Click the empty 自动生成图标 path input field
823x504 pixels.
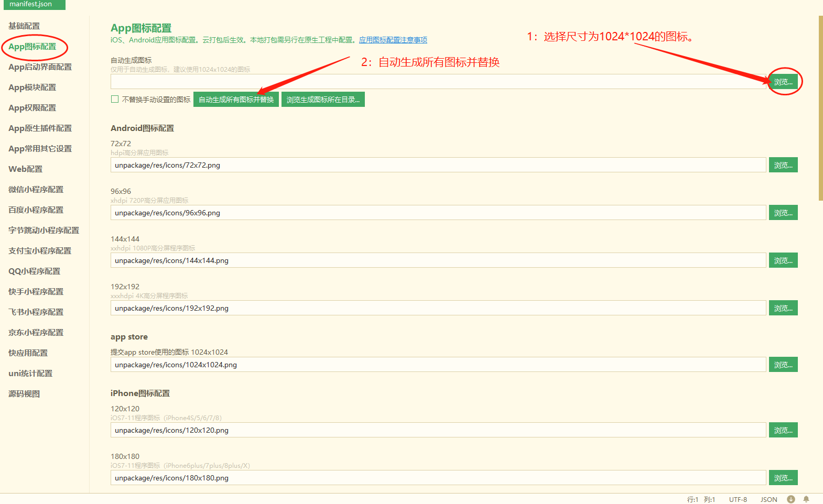(438, 82)
